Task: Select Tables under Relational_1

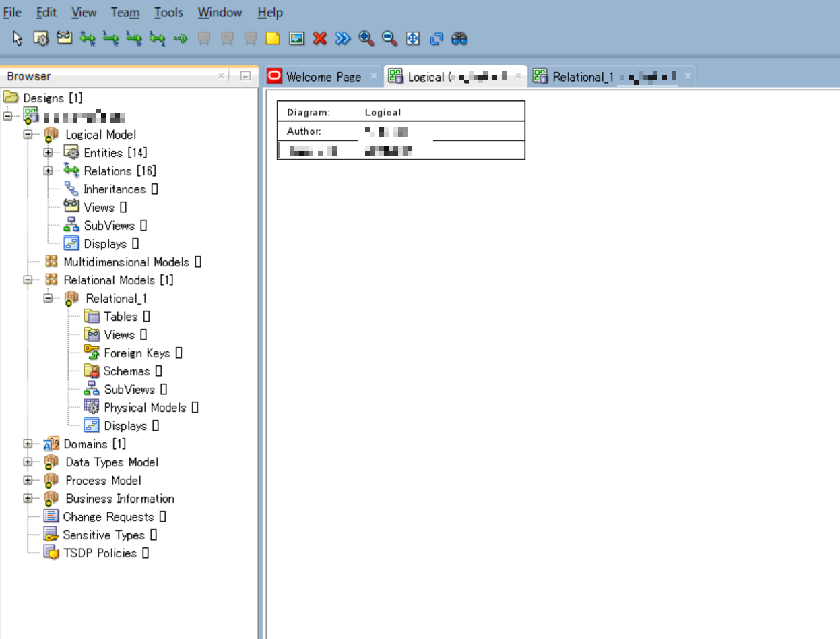Action: 117,316
